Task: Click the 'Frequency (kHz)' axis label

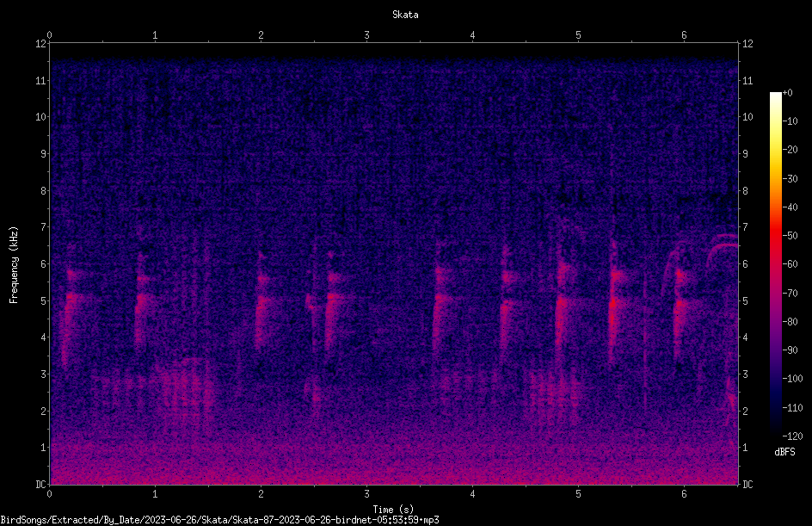Action: point(14,265)
